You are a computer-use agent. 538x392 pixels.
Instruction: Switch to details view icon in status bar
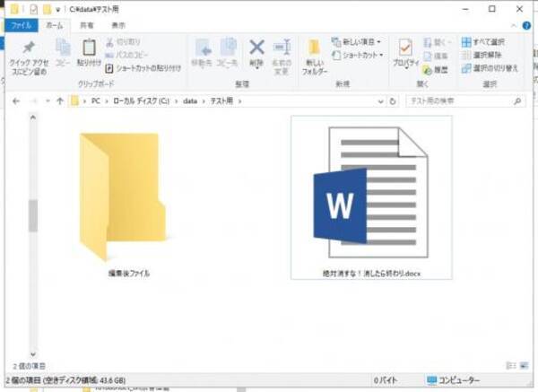pos(511,366)
